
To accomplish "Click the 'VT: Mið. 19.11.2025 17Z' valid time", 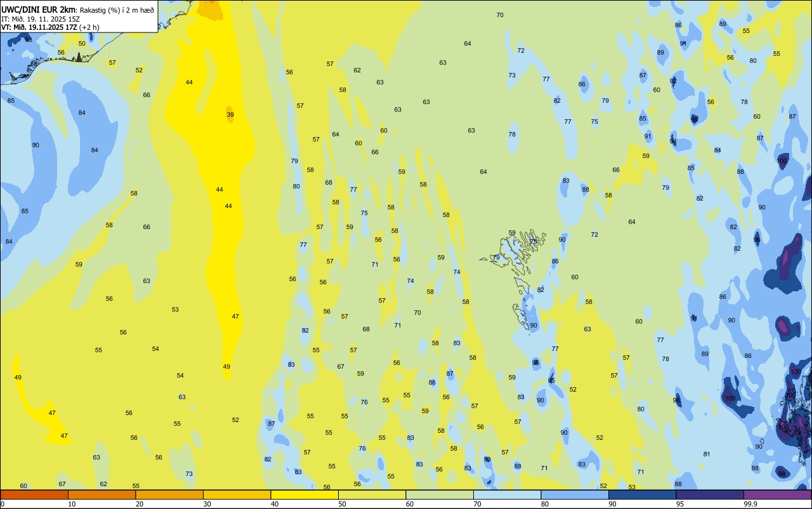I will [39, 27].
